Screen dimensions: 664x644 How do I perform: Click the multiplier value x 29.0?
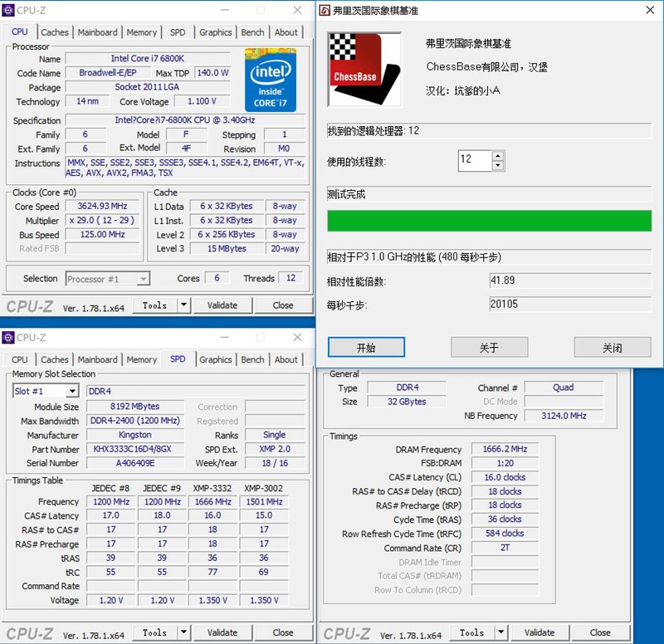pyautogui.click(x=102, y=220)
